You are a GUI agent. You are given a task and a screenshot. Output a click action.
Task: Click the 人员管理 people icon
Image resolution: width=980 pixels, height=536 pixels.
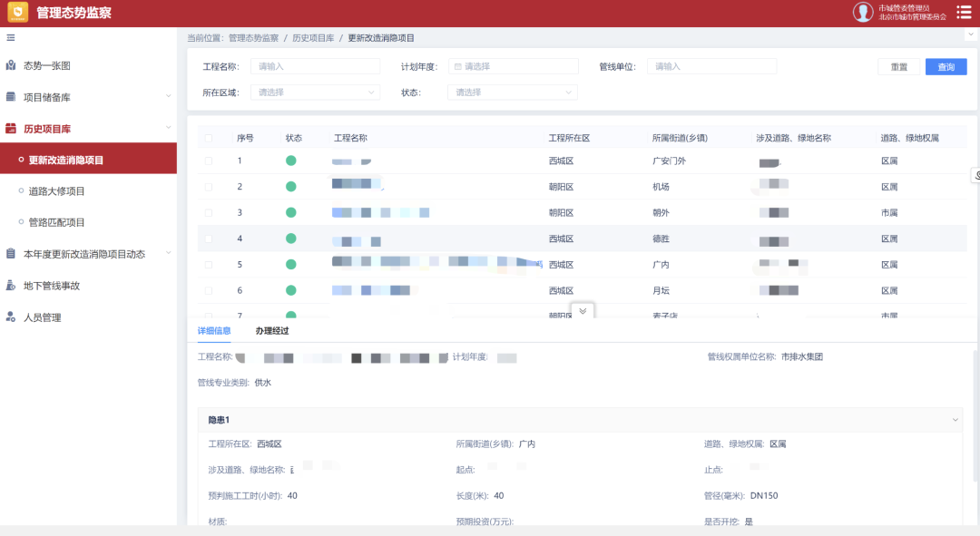11,317
